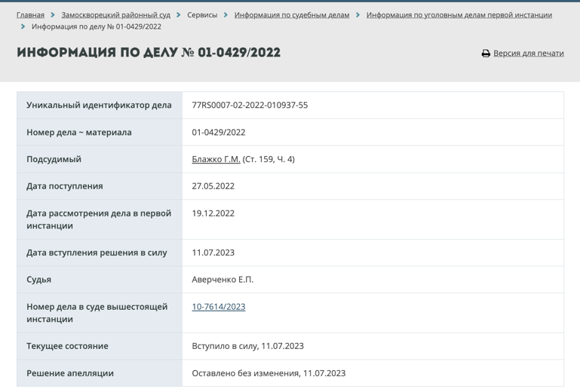
Task: Open Информация по судебным делам breadcrumb
Action: (x=292, y=15)
